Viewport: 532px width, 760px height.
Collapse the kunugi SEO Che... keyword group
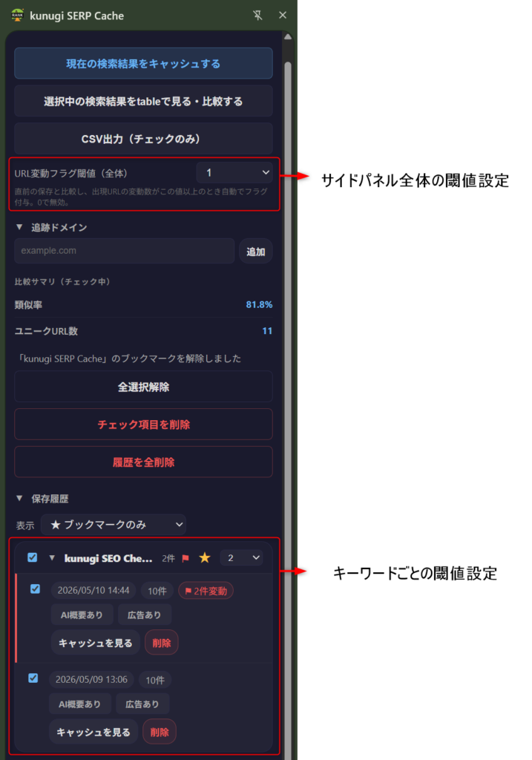tap(52, 558)
